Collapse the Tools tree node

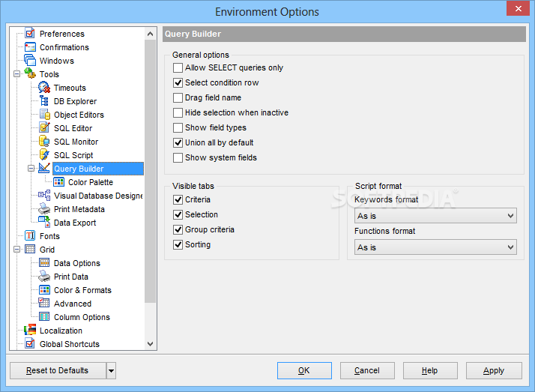pyautogui.click(x=16, y=73)
